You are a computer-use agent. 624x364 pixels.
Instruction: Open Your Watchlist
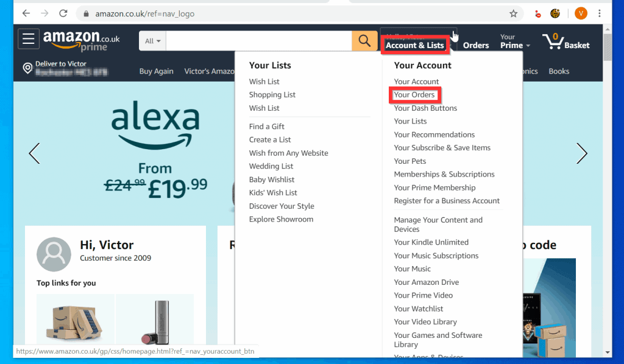pyautogui.click(x=418, y=309)
